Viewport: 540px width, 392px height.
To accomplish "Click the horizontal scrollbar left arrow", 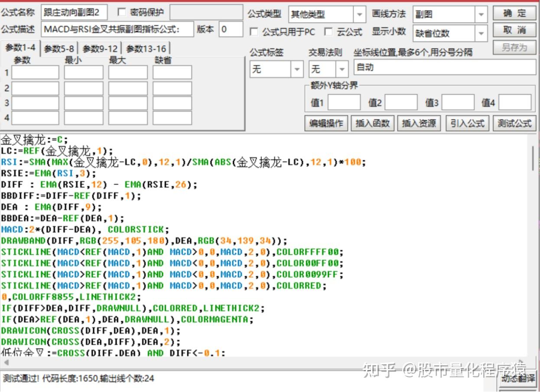I will point(6,362).
